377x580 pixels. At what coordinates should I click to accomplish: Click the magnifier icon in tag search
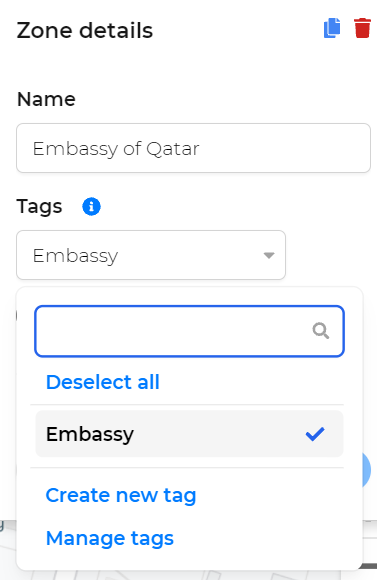[x=320, y=331]
